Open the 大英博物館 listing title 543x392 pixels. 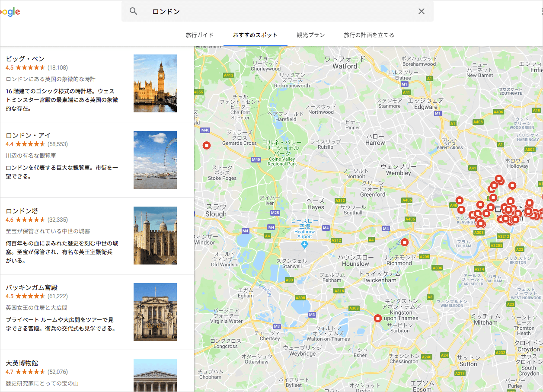pos(22,363)
